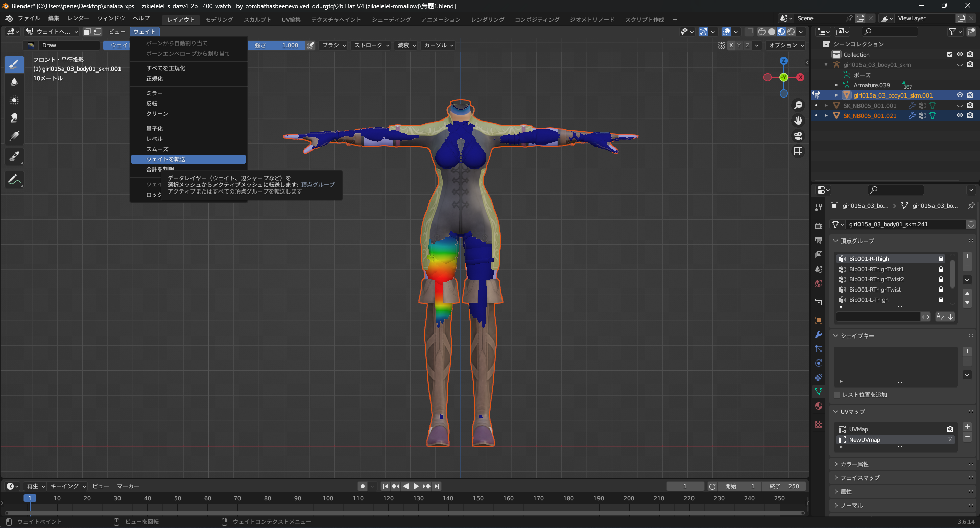This screenshot has height=528, width=980.
Task: Click the camera view icon
Action: 798,136
